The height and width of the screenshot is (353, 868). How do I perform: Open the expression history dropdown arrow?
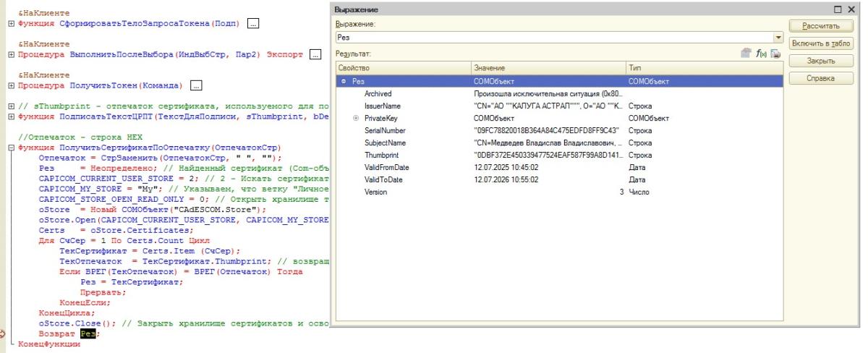pos(778,37)
